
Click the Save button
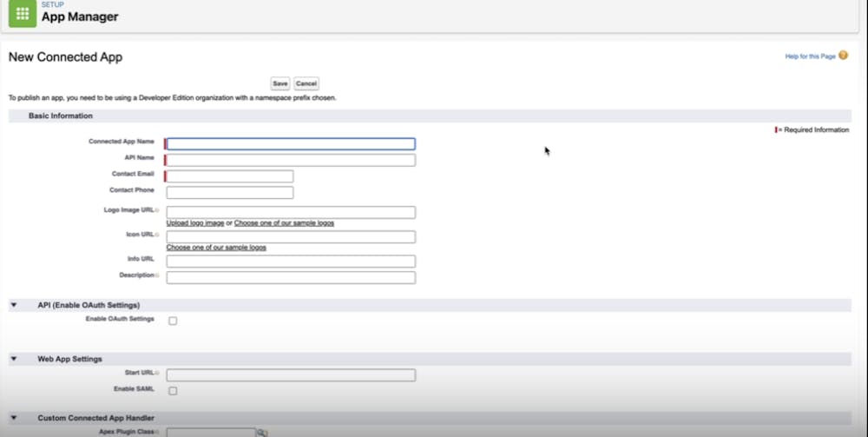pyautogui.click(x=280, y=83)
